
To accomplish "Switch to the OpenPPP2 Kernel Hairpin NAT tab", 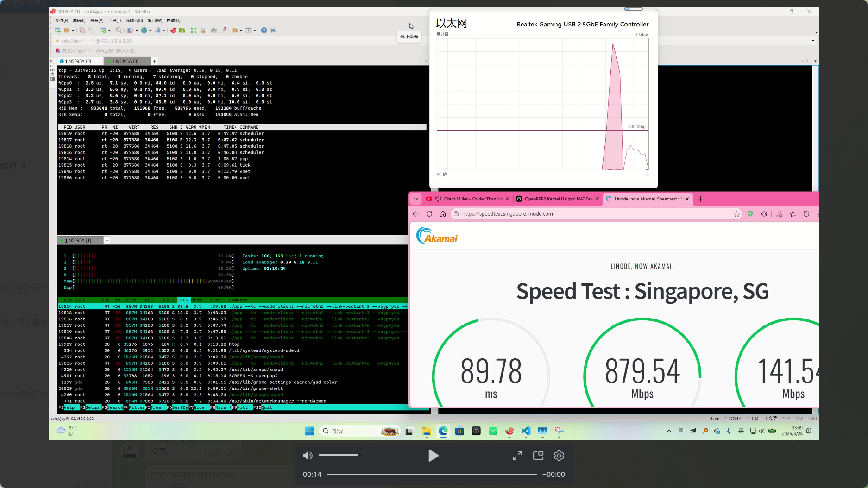I will pyautogui.click(x=558, y=199).
